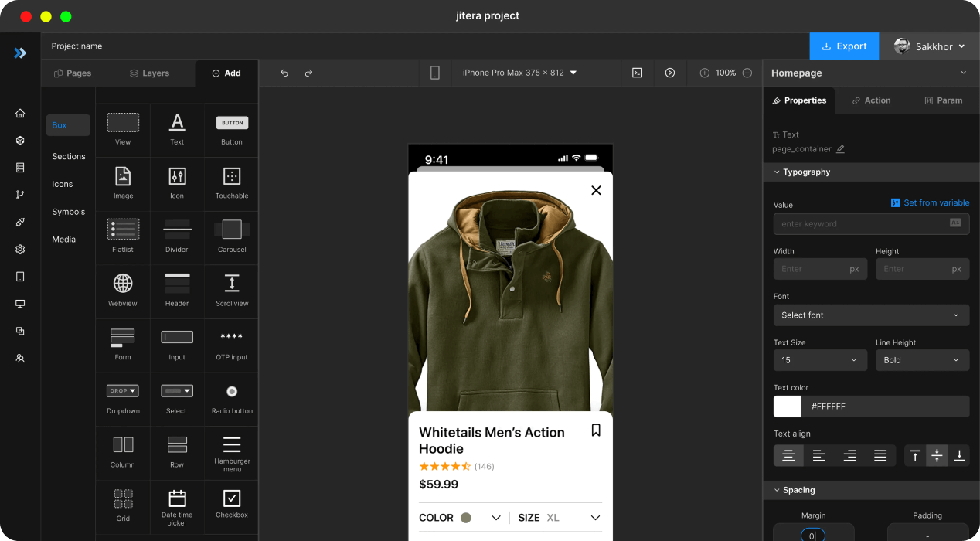Select justify text alignment
Viewport: 980px width, 541px height.
880,456
